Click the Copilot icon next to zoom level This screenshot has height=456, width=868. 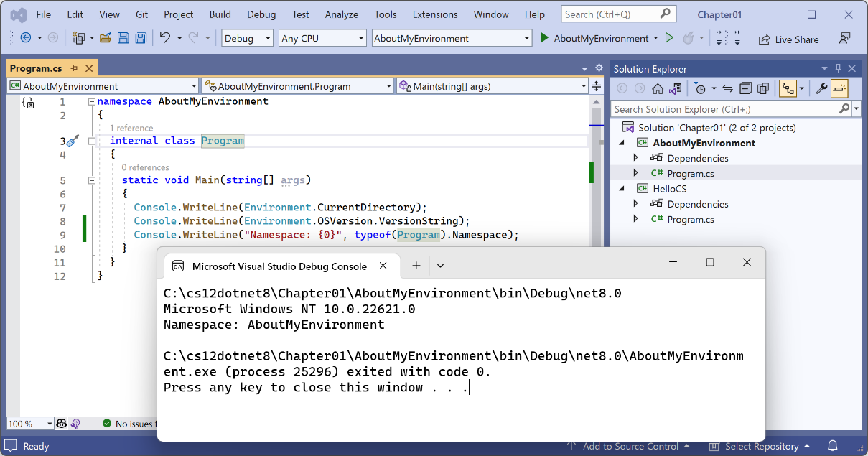click(x=62, y=424)
